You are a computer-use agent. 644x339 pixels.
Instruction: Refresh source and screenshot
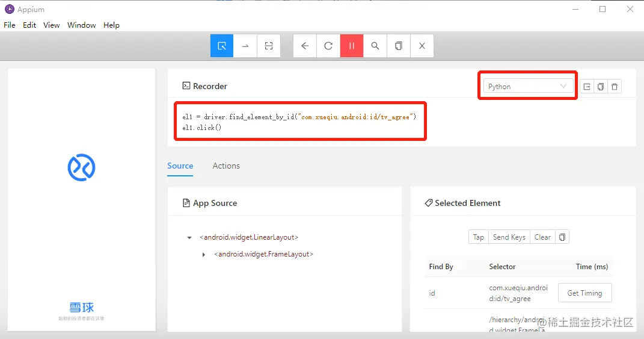tap(328, 46)
